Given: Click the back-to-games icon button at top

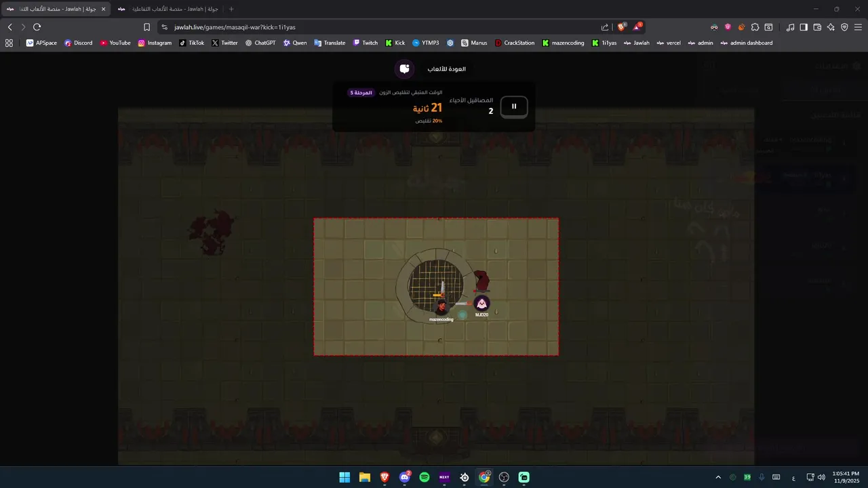Looking at the screenshot, I should 405,68.
